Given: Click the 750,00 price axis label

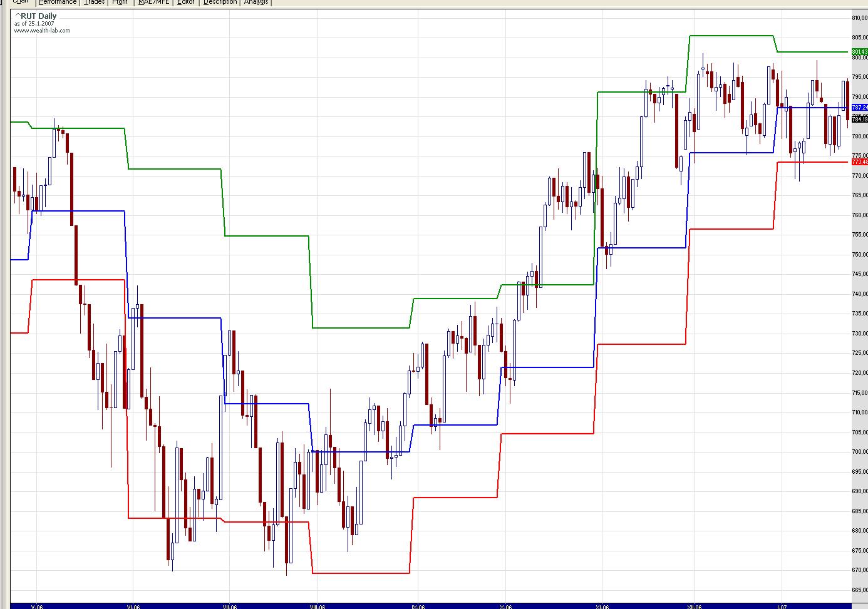Looking at the screenshot, I should coord(860,255).
